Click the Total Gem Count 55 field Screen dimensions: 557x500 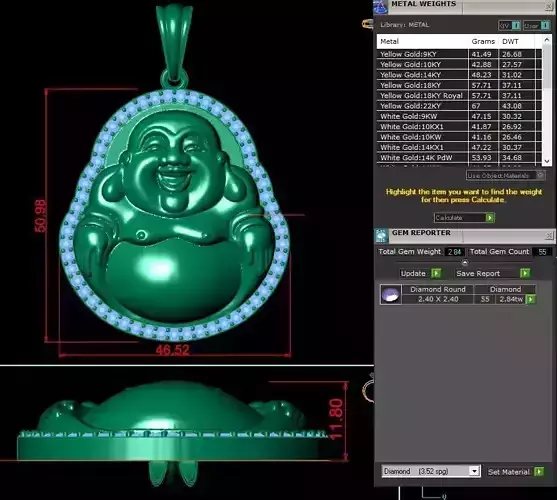542,252
